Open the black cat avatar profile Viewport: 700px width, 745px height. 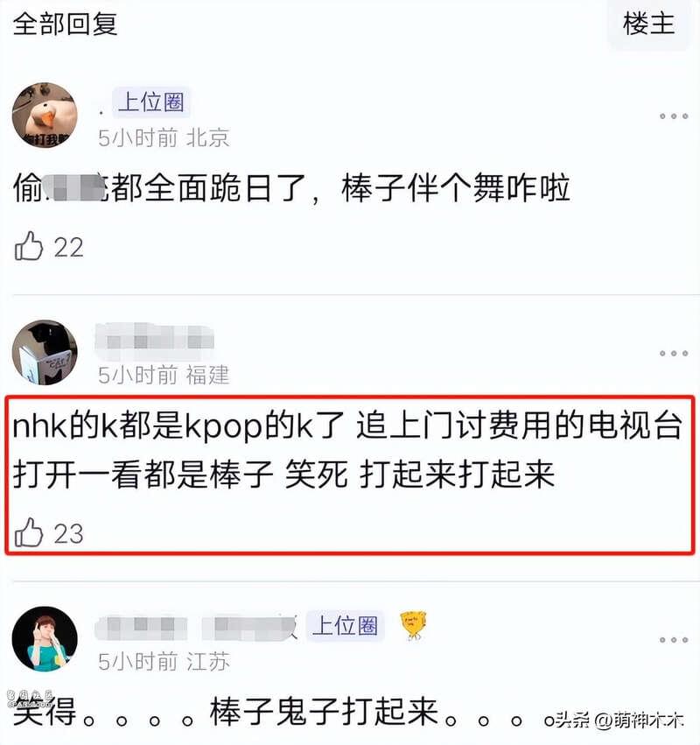click(x=45, y=353)
